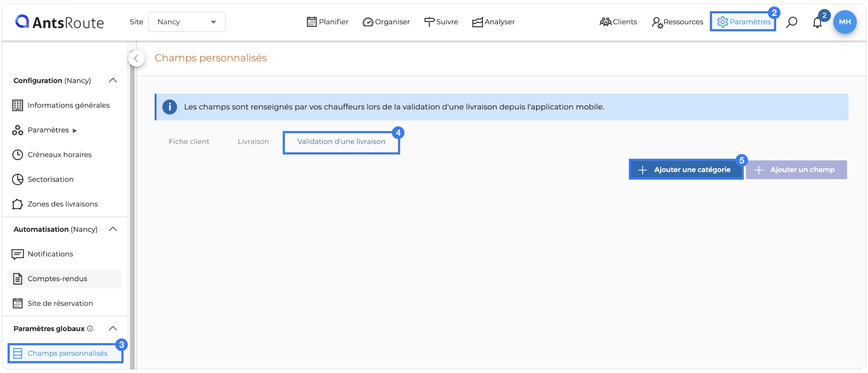Collapse the Automatisation (Nancy) section

point(113,229)
